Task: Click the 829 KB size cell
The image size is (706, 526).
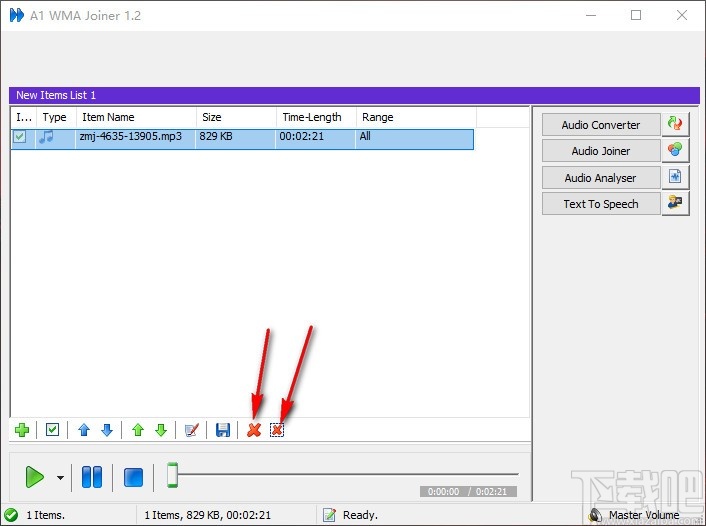Action: tap(216, 136)
